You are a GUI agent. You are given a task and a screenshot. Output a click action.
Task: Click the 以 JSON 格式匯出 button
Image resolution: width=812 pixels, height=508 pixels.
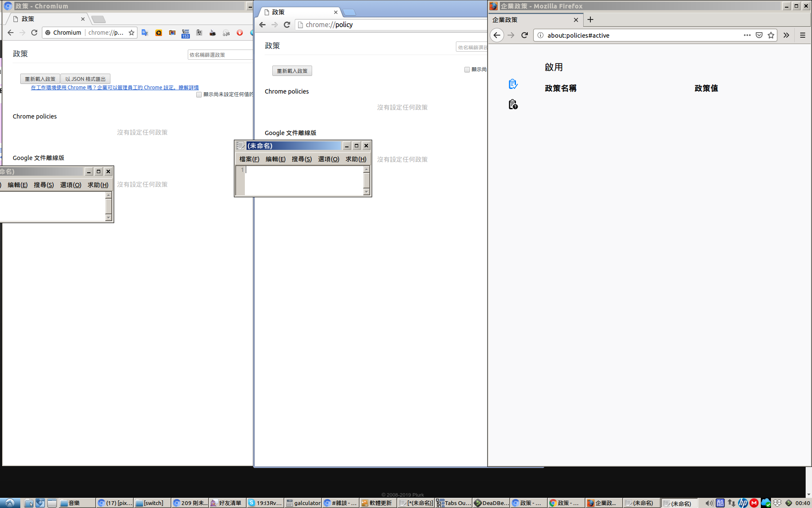pos(85,79)
